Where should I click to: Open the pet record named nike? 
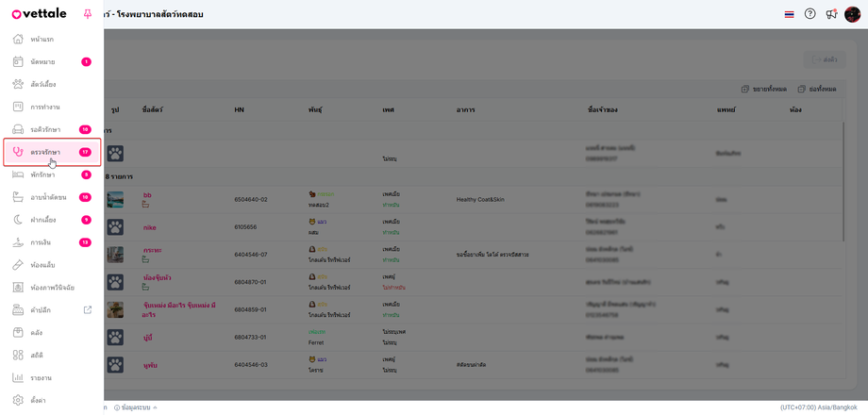coord(149,227)
